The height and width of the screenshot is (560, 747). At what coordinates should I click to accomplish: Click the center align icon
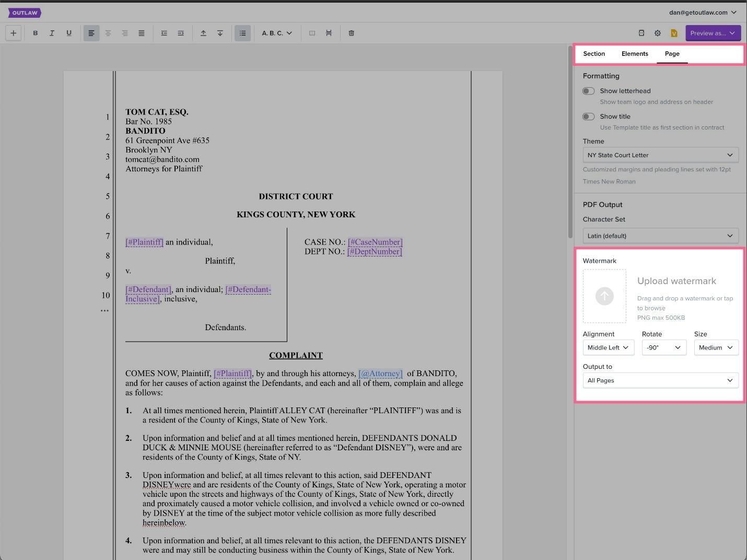tap(108, 33)
